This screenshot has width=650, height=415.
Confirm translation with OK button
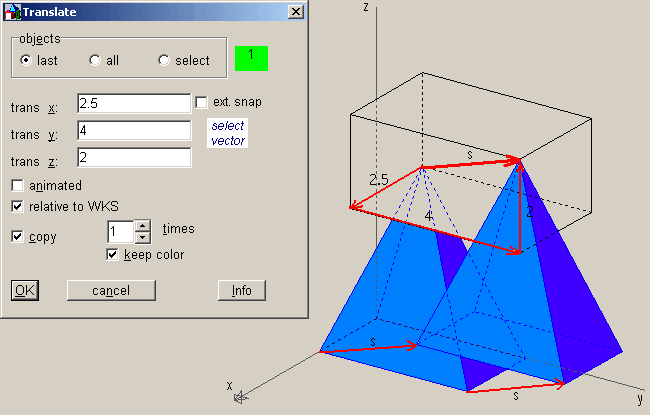(25, 290)
